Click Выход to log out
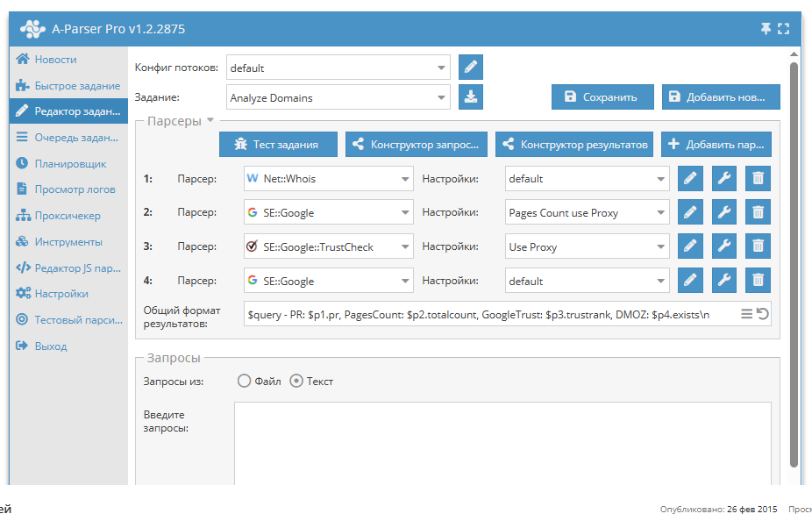 pyautogui.click(x=68, y=346)
